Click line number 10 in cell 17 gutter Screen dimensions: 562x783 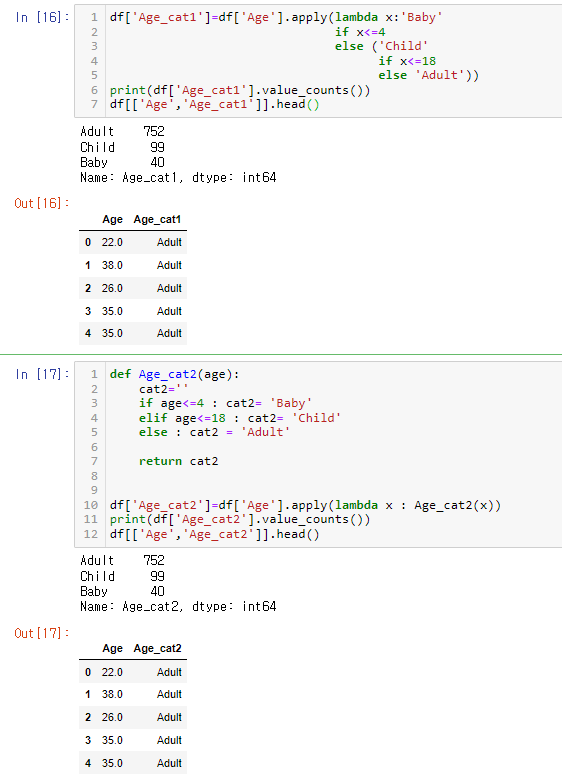[x=91, y=505]
